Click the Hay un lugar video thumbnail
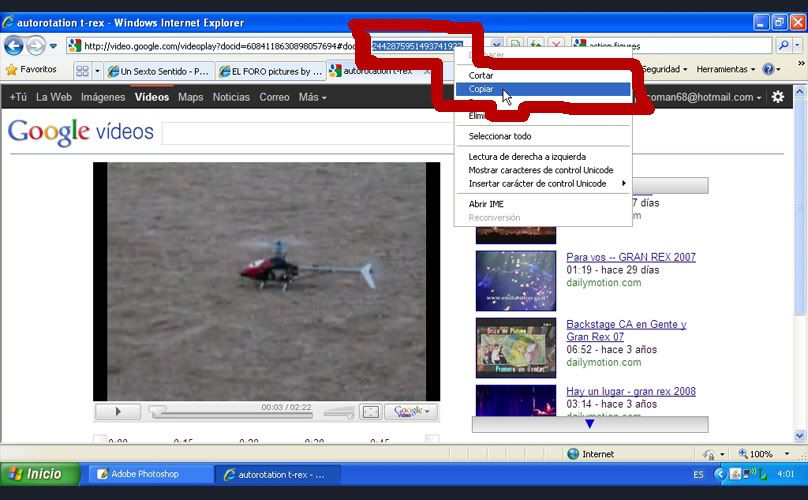 [x=516, y=400]
